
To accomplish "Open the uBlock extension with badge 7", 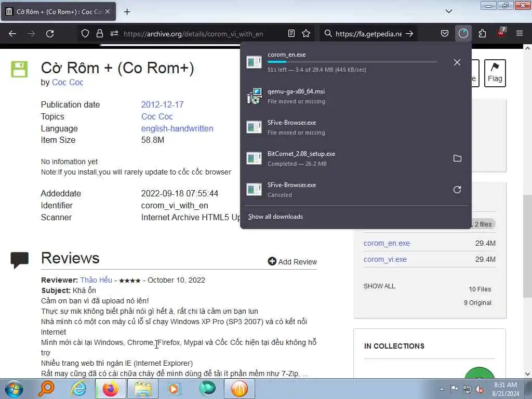I will (x=501, y=33).
